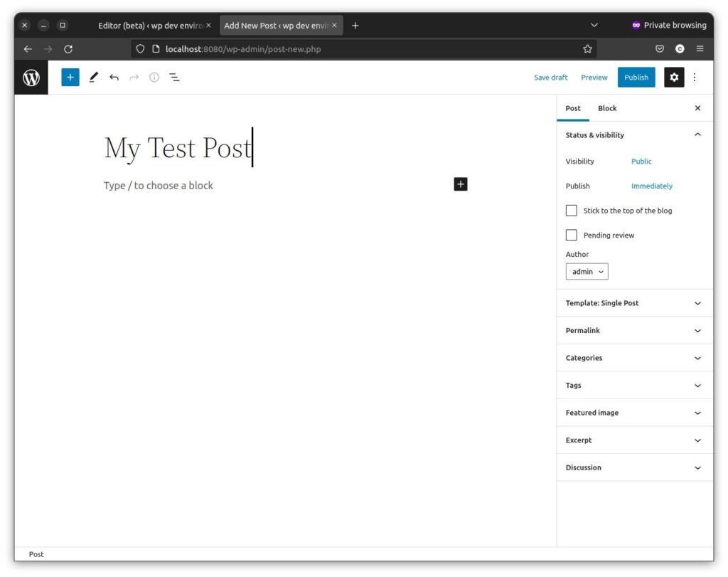Expand the Tags panel
Screen dimensions: 728x577
[x=634, y=386]
